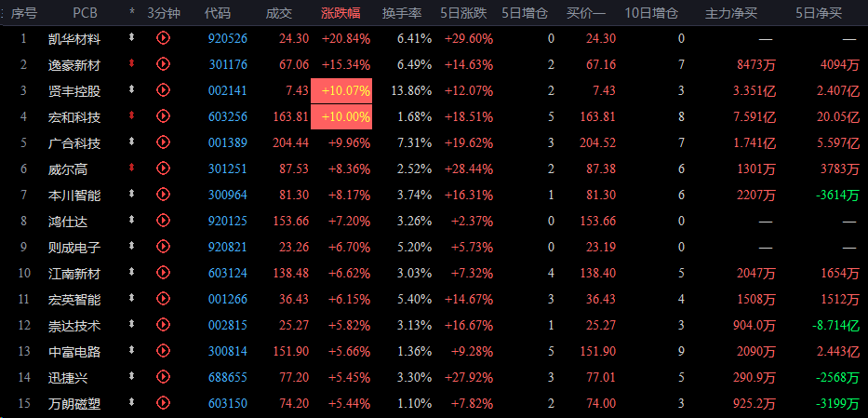Click the red marker arrow beside 逸豪新材

[131, 63]
